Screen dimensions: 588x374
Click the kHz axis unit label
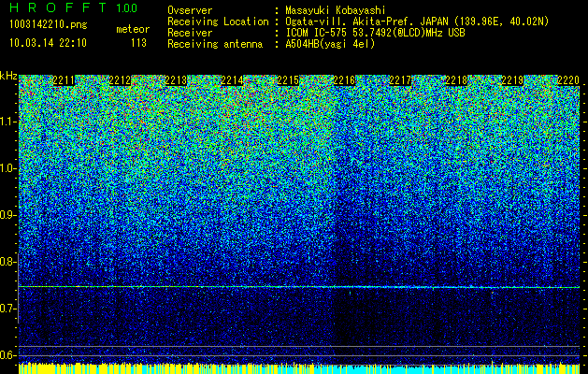8,76
